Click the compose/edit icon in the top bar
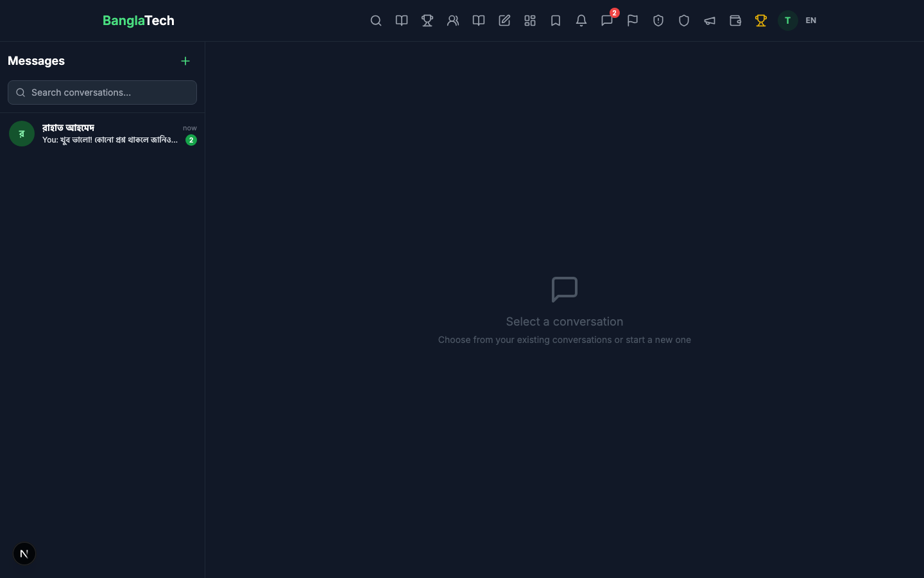The width and height of the screenshot is (924, 578). click(x=504, y=21)
